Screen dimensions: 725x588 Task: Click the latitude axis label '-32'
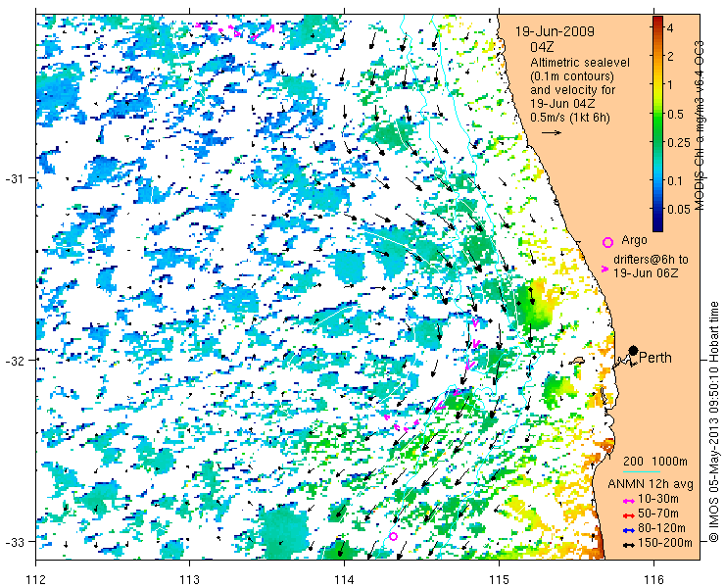click(x=14, y=360)
